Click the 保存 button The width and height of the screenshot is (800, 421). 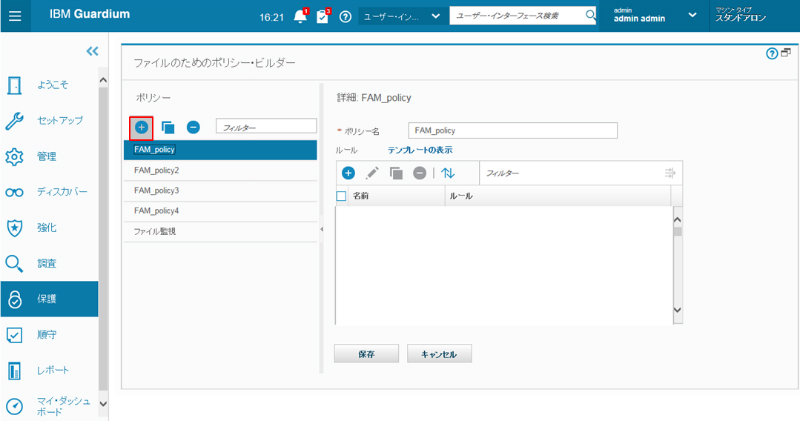[365, 353]
